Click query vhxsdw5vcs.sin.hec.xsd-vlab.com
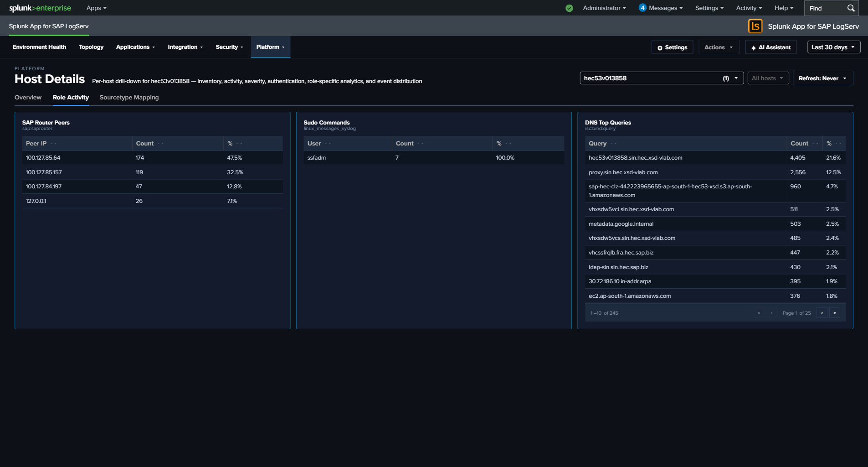Screen dimensions: 868x467 [632, 238]
